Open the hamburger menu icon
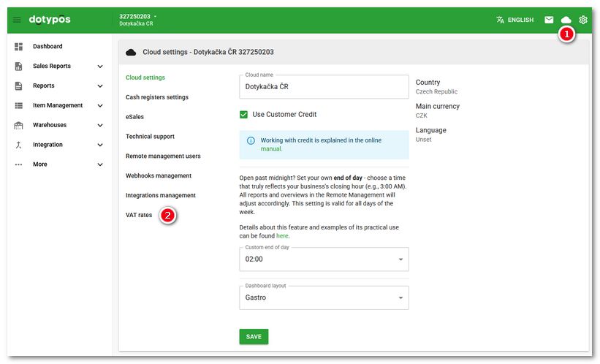600x364 pixels. [17, 20]
